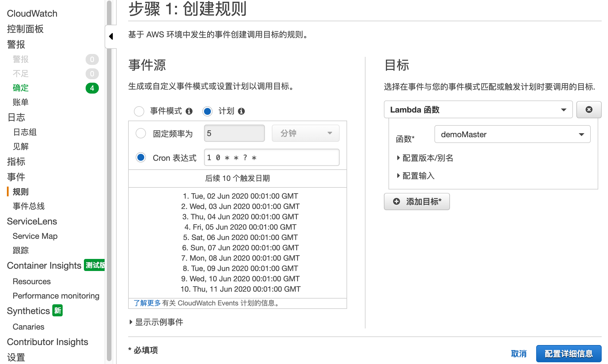Click the green 4 badge beside 确定
The width and height of the screenshot is (608, 364).
[92, 88]
